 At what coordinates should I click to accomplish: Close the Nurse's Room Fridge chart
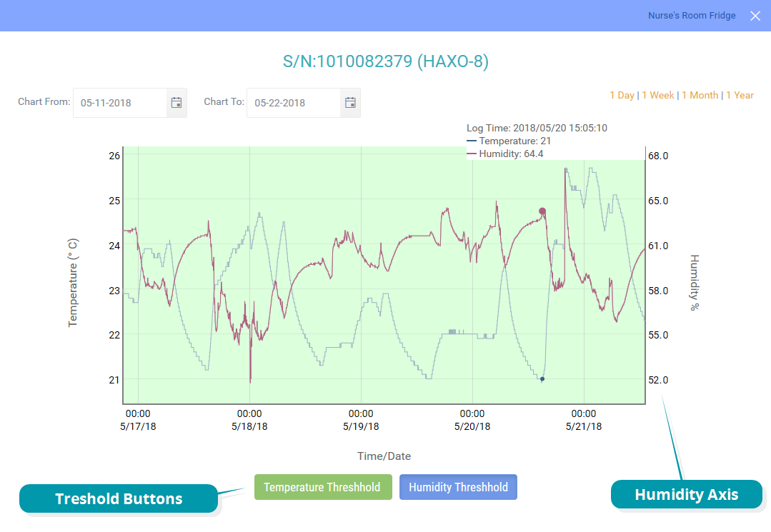click(x=755, y=16)
